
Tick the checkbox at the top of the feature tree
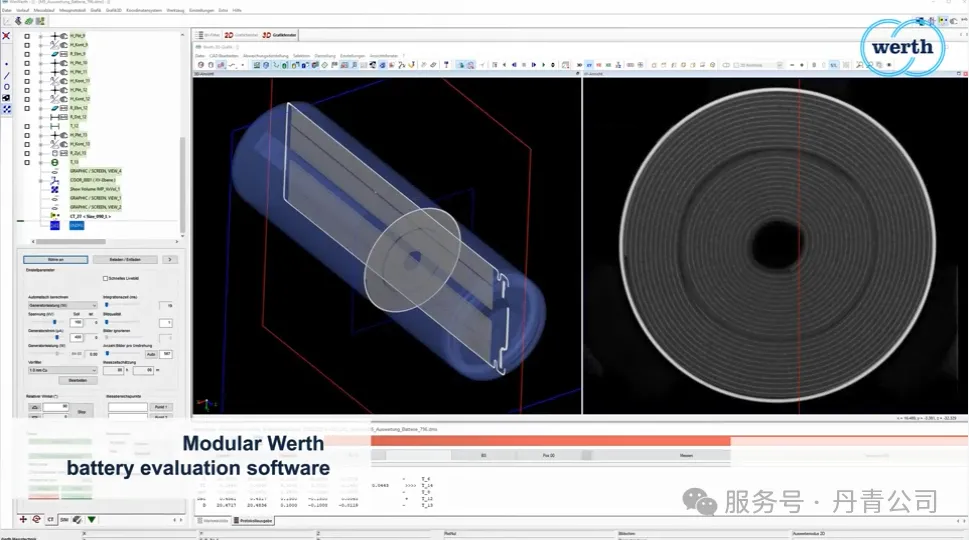click(x=27, y=35)
